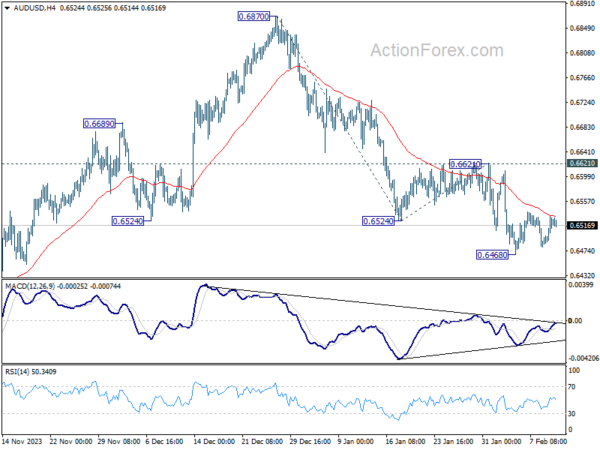
Task: Click the 29 Nov 08:00 date label
Action: click(x=118, y=441)
